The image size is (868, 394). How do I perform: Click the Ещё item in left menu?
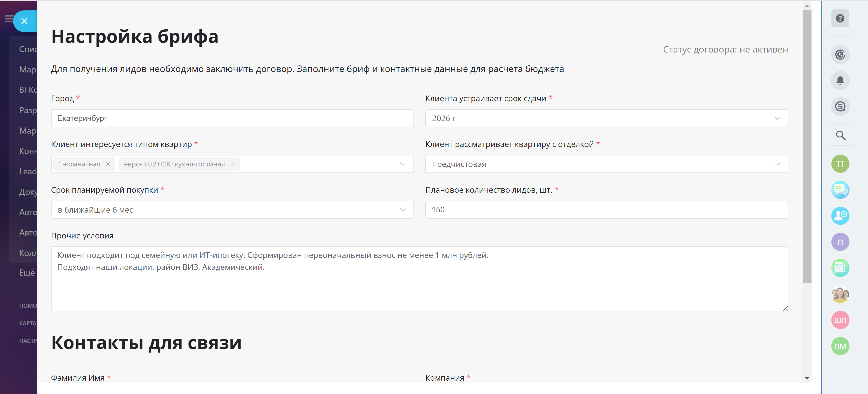pos(27,273)
